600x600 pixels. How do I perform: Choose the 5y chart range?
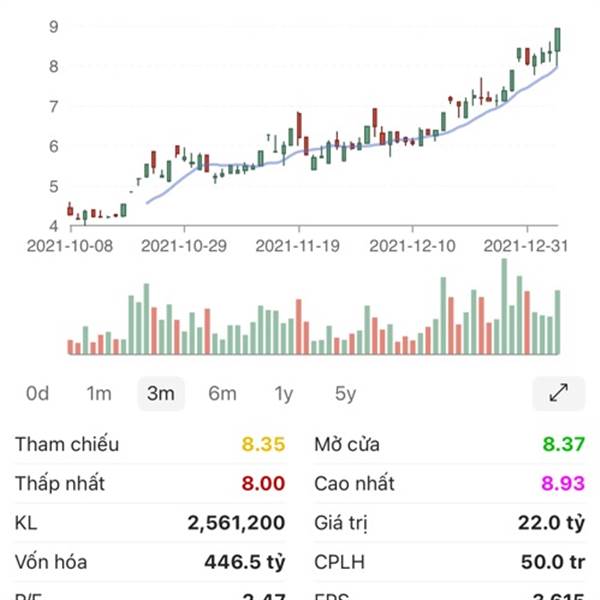point(346,394)
